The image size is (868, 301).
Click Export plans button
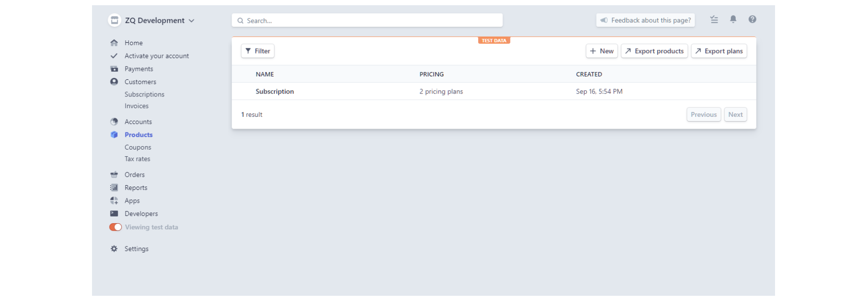tap(719, 51)
